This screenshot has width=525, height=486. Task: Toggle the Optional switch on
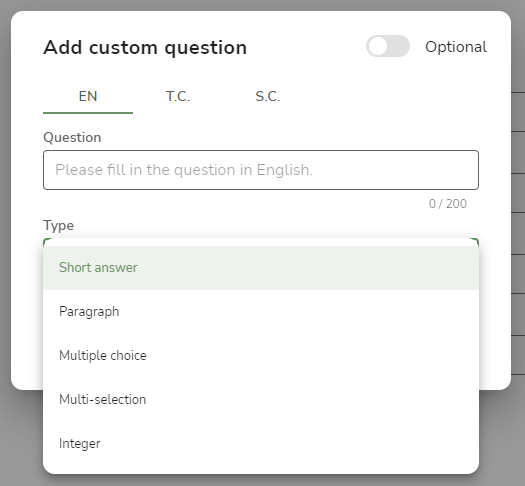tap(388, 46)
